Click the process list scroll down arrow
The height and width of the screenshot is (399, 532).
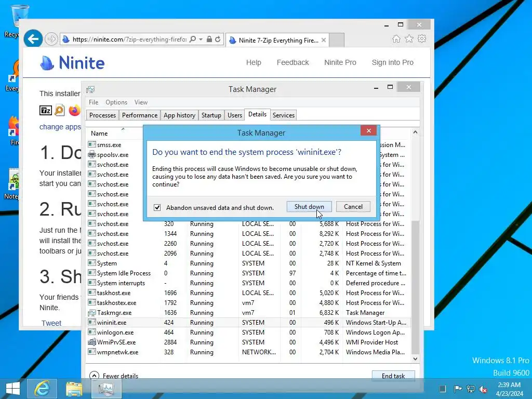pyautogui.click(x=415, y=358)
